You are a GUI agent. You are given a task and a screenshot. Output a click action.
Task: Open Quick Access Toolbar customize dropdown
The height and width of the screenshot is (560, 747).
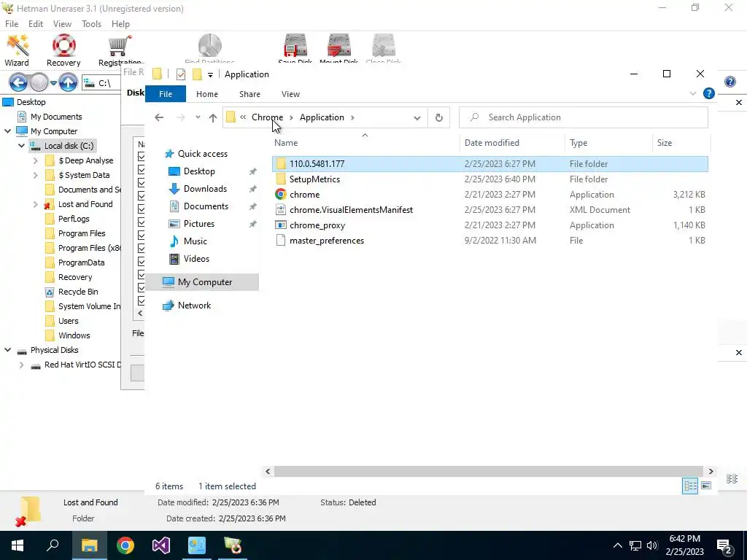click(x=210, y=75)
